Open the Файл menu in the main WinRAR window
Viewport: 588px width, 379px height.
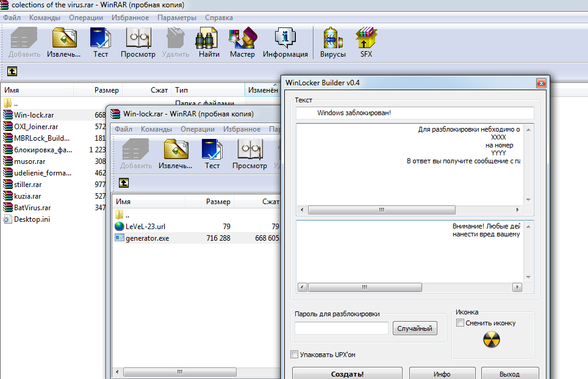pos(12,18)
